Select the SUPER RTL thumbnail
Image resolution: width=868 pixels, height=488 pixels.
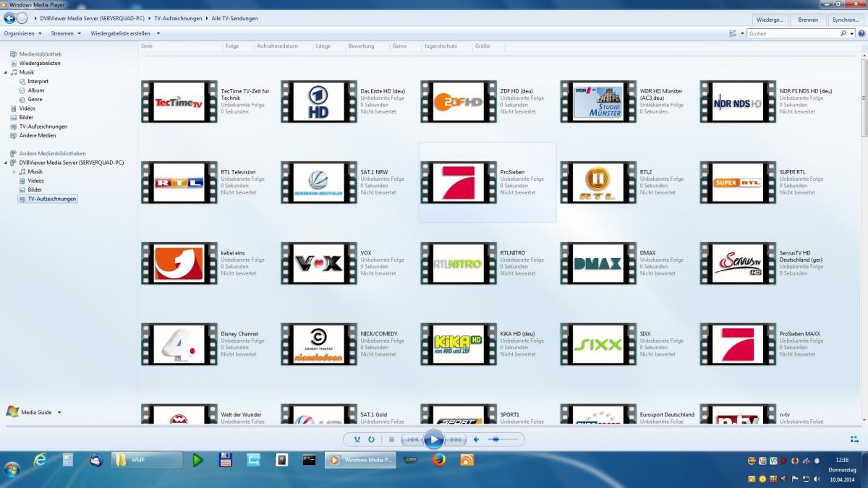click(x=737, y=183)
